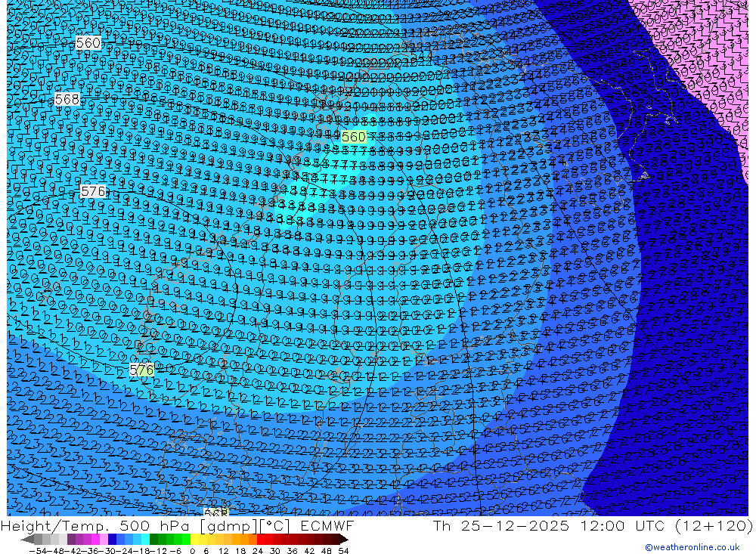Click the dark green swatch above the -12 label
Viewport: 756px width, 554px height.
153,540
